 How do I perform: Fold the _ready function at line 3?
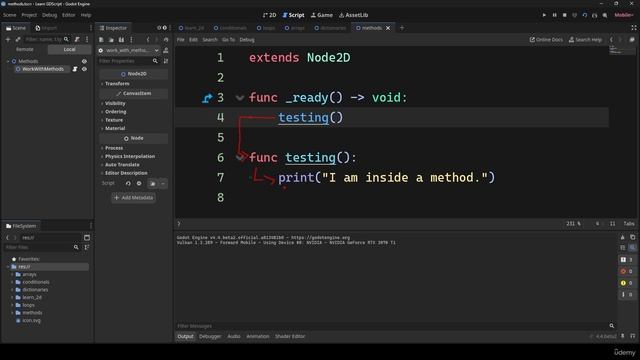(x=240, y=98)
